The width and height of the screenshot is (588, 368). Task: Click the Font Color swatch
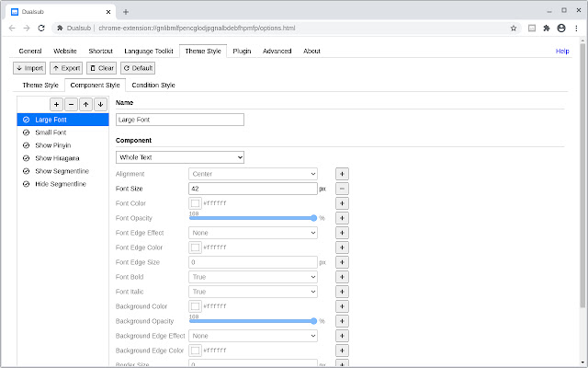[195, 203]
